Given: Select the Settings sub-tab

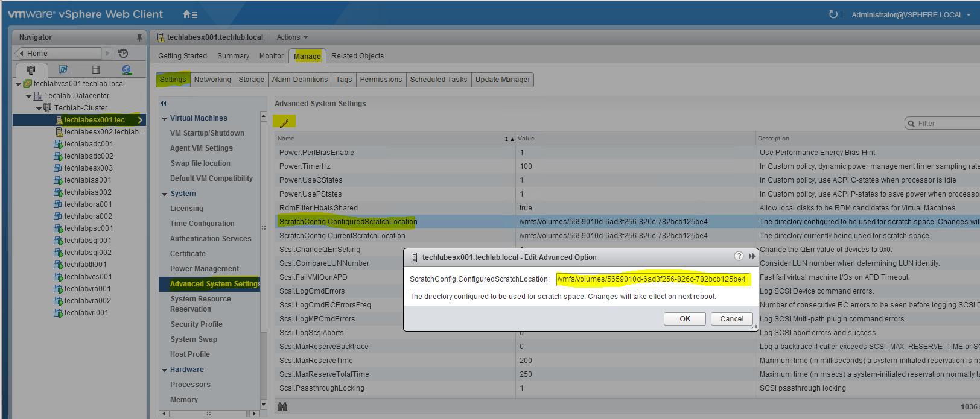Looking at the screenshot, I should click(x=173, y=80).
